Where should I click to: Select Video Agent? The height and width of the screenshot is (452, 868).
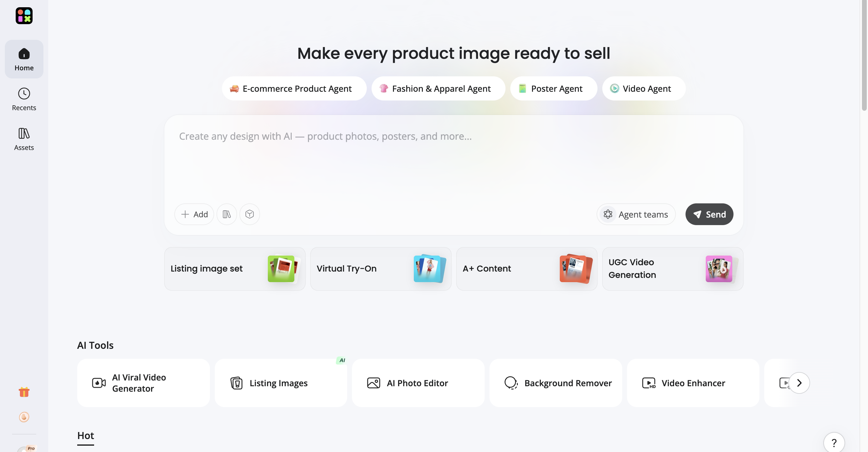[644, 88]
